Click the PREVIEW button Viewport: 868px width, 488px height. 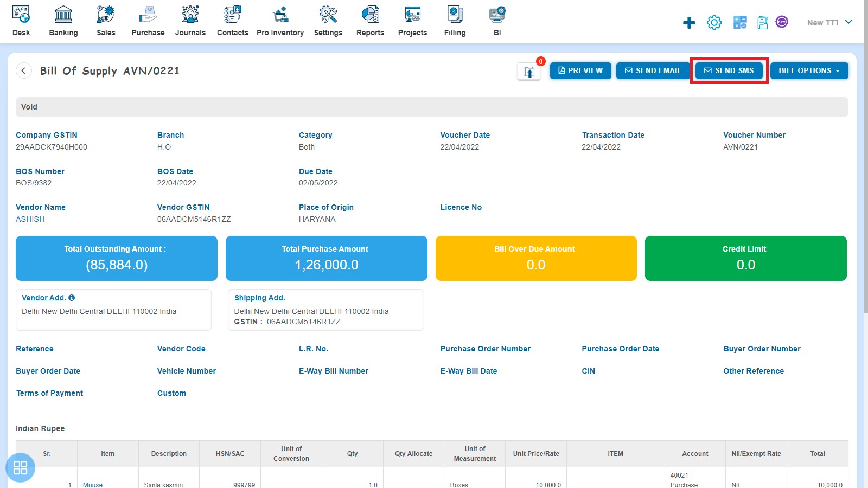pyautogui.click(x=580, y=70)
